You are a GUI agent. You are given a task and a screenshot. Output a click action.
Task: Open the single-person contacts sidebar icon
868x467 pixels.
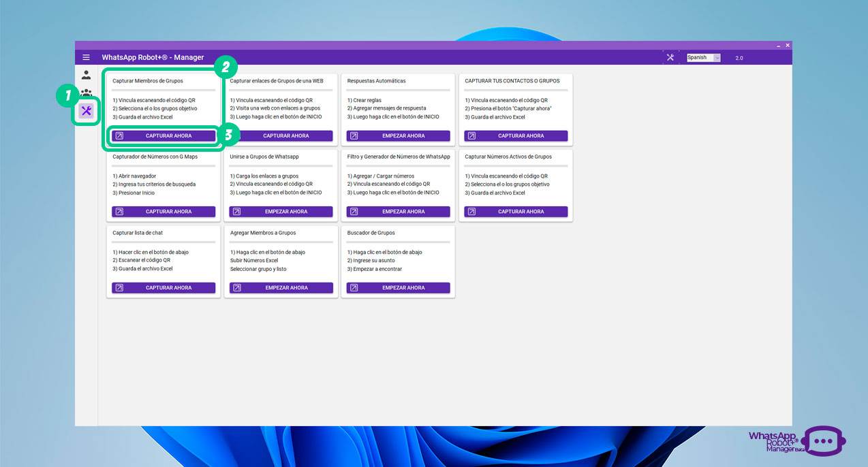(x=86, y=75)
